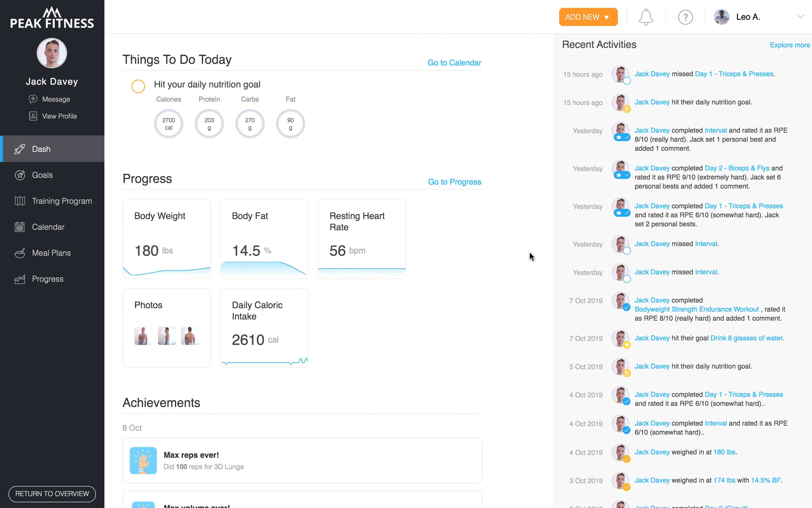Click the Meal Plans bowl icon

click(x=20, y=253)
